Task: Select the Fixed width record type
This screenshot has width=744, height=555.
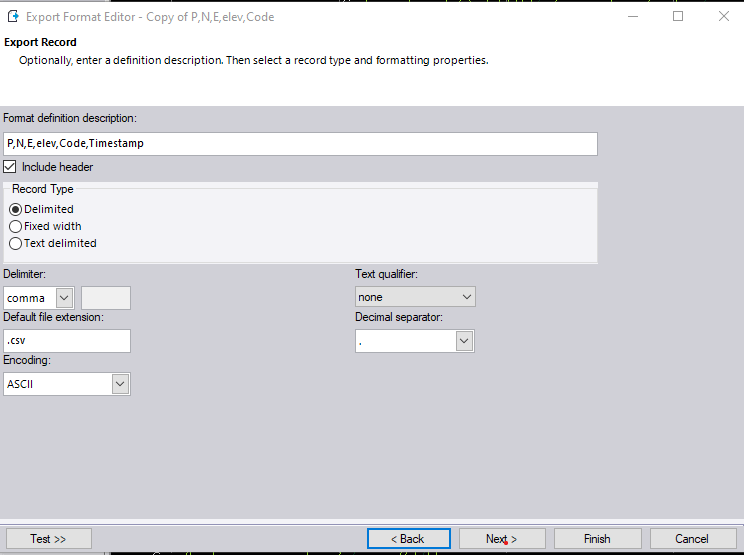Action: 15,226
